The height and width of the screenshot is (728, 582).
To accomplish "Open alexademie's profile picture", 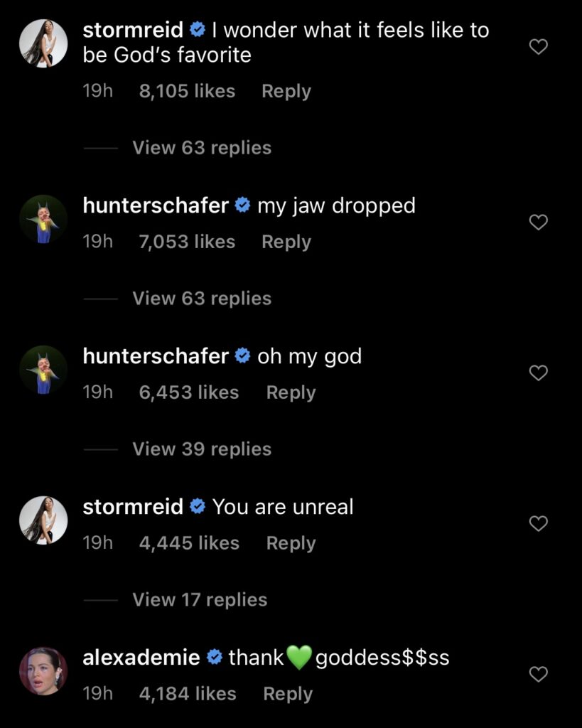I will click(43, 671).
